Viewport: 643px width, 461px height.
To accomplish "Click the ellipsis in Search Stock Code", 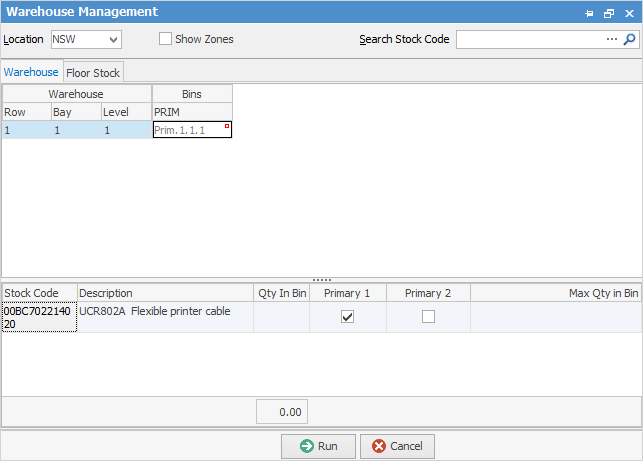I will [x=612, y=40].
